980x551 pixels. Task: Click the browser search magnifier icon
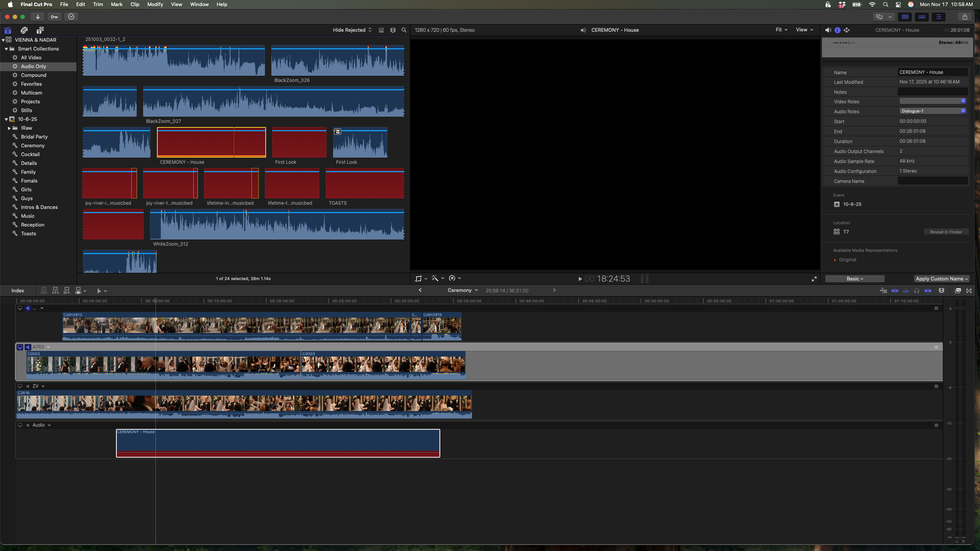pos(404,30)
